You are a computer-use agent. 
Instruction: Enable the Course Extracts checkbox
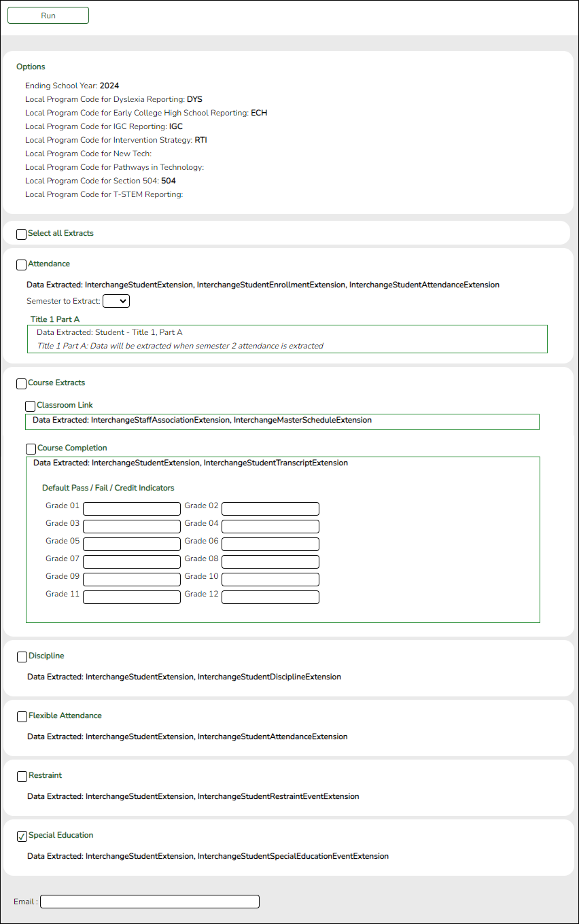click(21, 383)
